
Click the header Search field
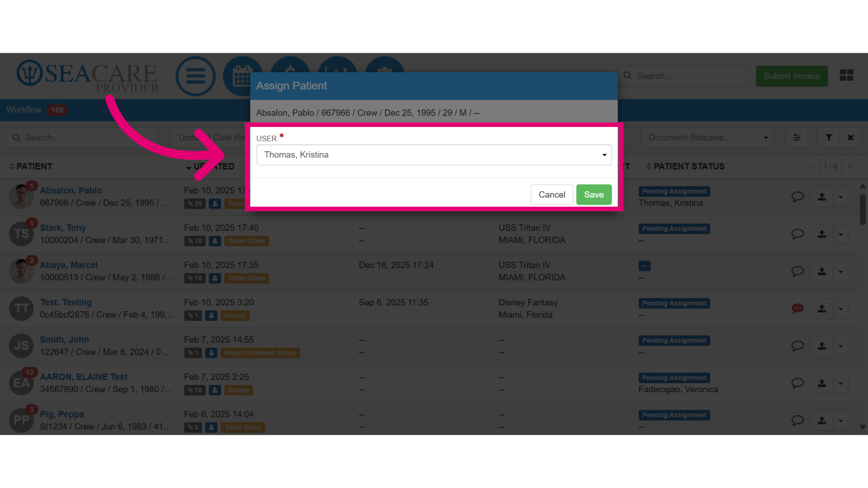[684, 76]
